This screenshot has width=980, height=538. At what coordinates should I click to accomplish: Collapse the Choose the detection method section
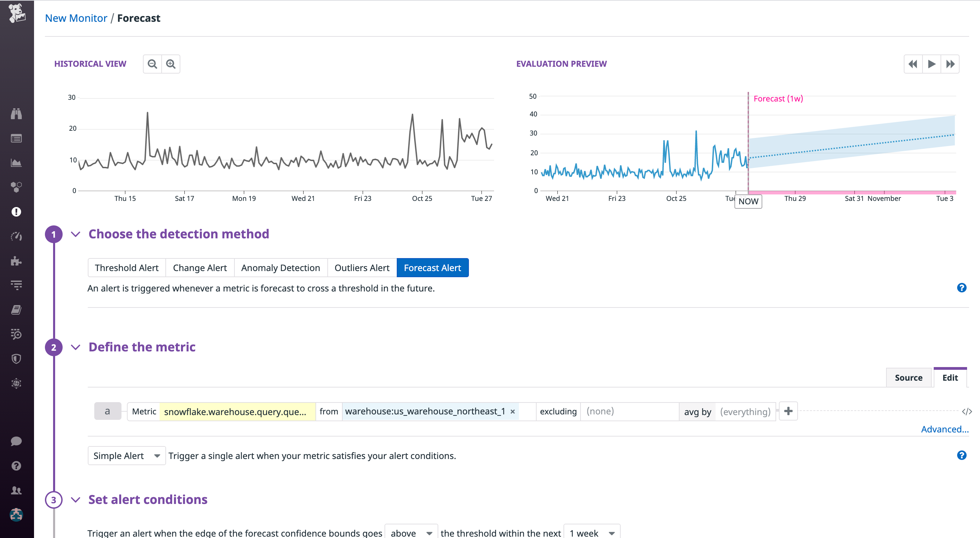[x=75, y=235]
